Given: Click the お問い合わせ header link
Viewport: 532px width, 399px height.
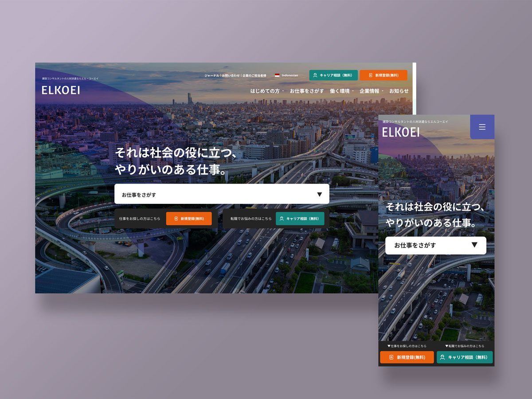Looking at the screenshot, I should 231,76.
